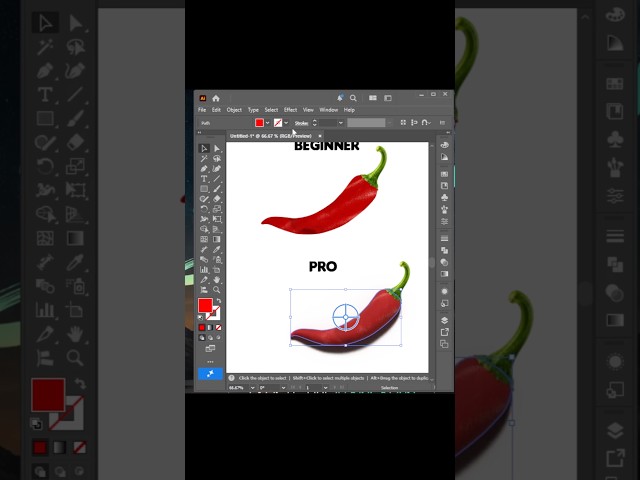
Task: Select the Type tool
Action: point(204,179)
